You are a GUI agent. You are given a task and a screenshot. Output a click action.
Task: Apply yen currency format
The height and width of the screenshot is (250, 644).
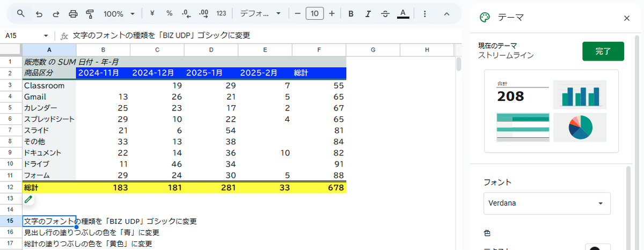point(153,13)
